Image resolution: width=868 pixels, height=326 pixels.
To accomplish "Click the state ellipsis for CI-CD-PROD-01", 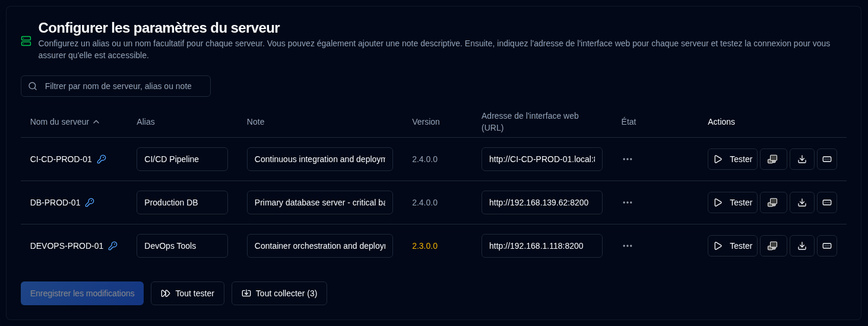I will [628, 159].
